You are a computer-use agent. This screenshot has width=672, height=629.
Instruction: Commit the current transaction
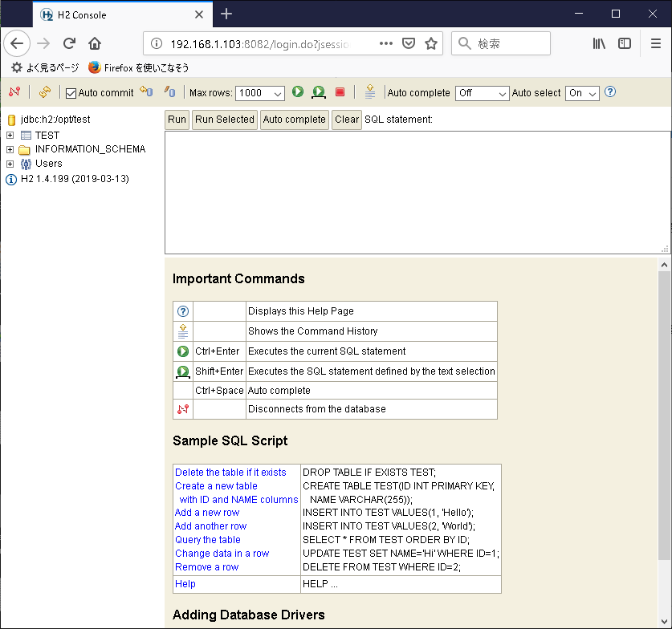[x=146, y=92]
